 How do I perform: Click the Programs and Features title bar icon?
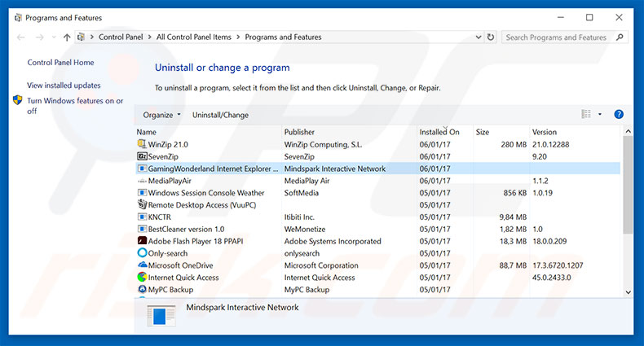[18, 18]
